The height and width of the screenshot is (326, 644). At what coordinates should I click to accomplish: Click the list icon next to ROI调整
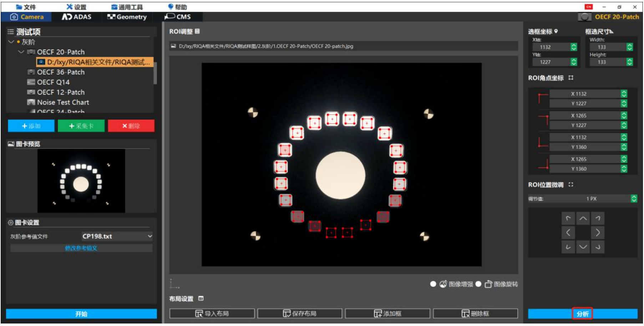coord(197,31)
